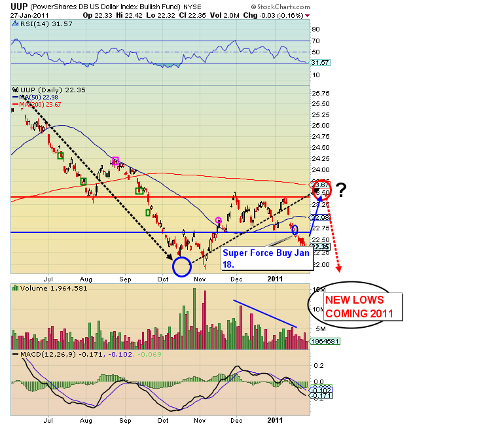Click the Chg -0.03 (-0.16%) value
The image size is (504, 426).
coord(273,16)
